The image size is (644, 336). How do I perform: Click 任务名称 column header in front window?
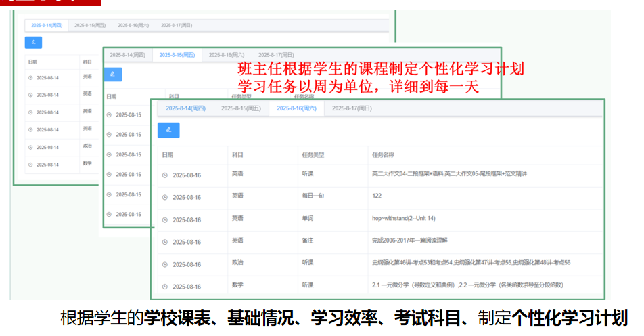[x=383, y=155]
